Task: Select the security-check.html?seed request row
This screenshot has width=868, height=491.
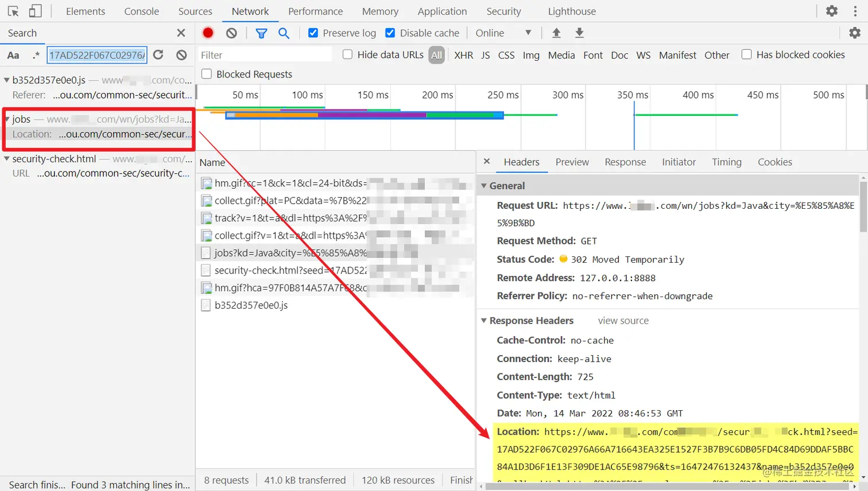Action: pyautogui.click(x=335, y=270)
